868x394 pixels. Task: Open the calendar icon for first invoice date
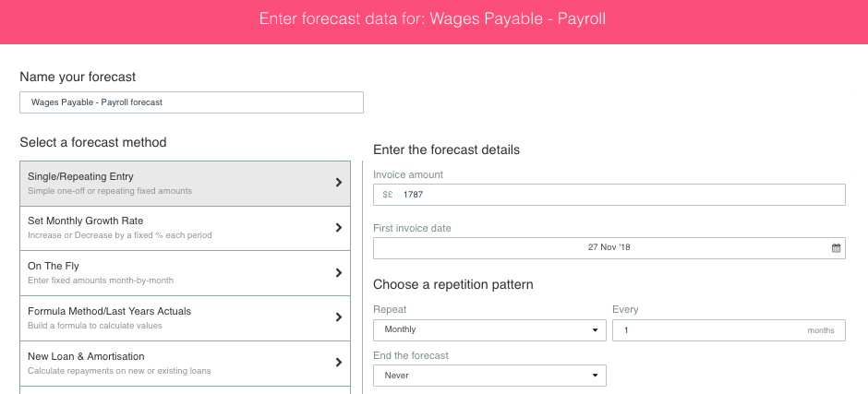[x=836, y=248]
